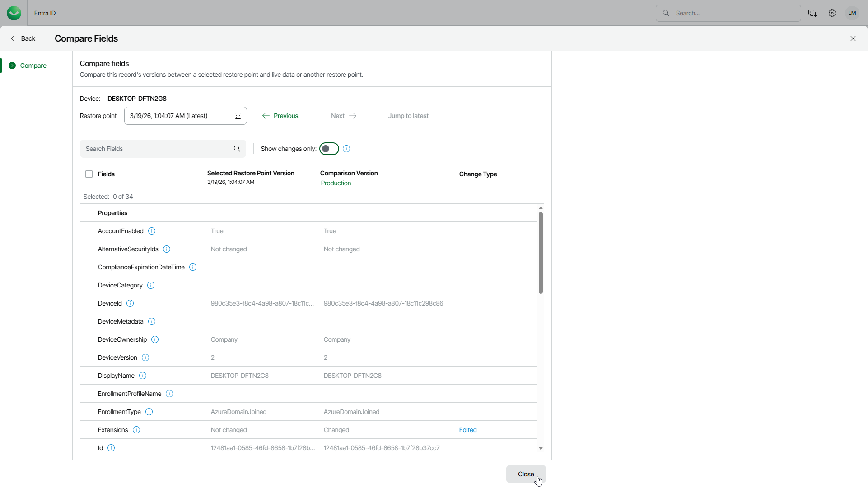Click the info icon beside DeviceOwnership
Screen dimensions: 868x489
(155, 339)
